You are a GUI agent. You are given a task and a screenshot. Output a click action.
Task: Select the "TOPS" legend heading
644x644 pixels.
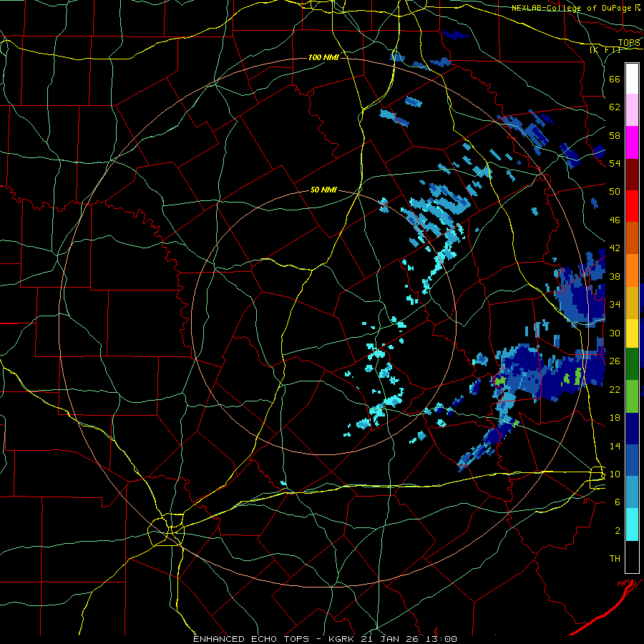tap(629, 43)
